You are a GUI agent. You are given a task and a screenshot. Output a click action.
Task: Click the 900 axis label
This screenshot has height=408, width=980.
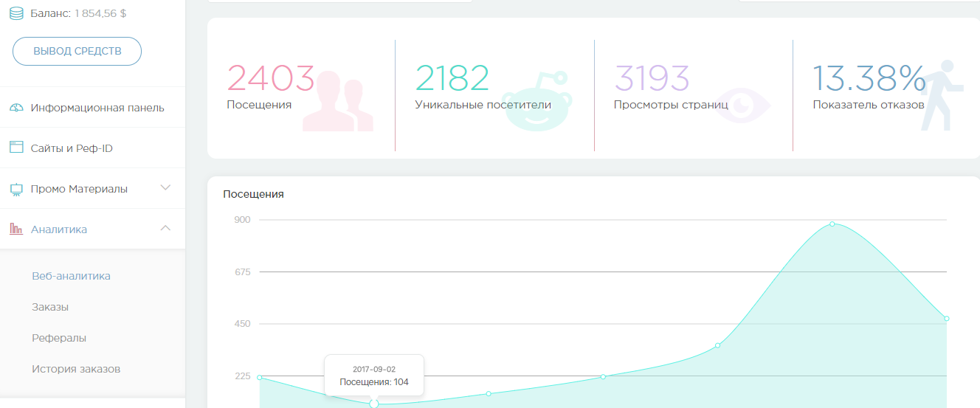242,220
